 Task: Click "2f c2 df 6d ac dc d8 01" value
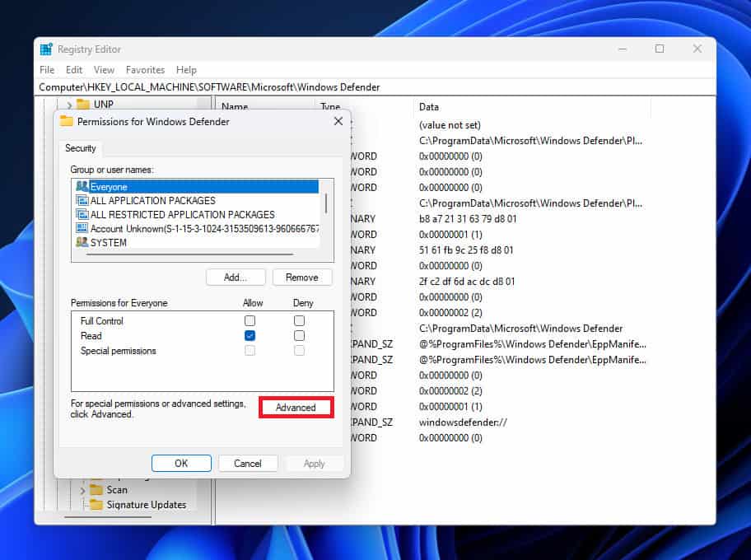tap(467, 281)
